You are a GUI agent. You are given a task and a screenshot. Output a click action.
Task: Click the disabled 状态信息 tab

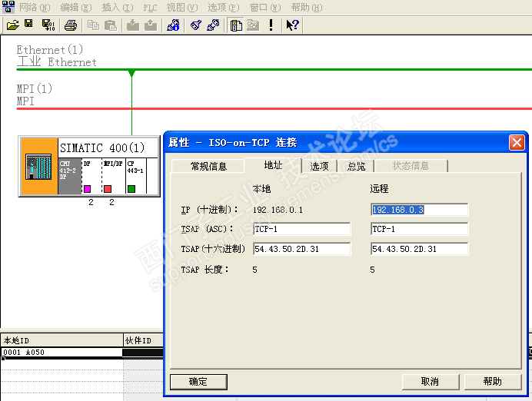(x=411, y=166)
